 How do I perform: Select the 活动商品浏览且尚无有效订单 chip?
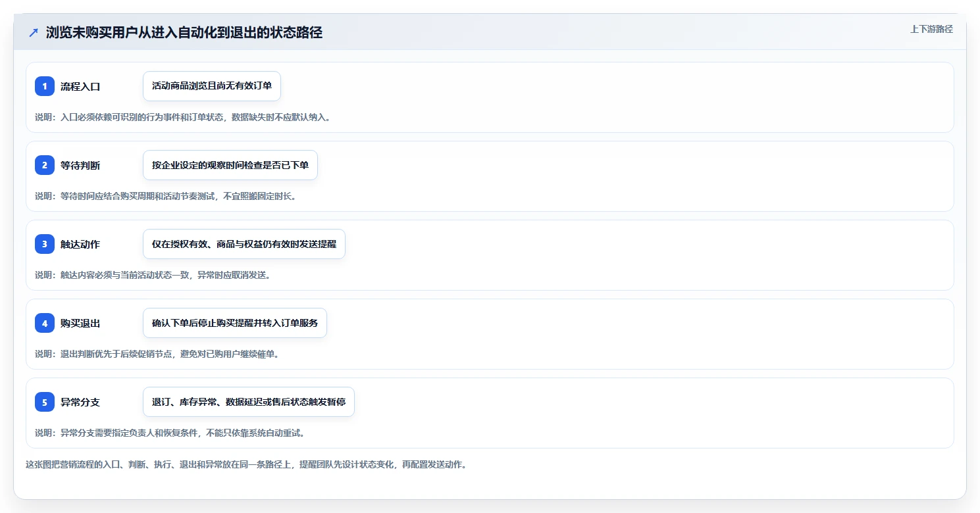click(212, 86)
